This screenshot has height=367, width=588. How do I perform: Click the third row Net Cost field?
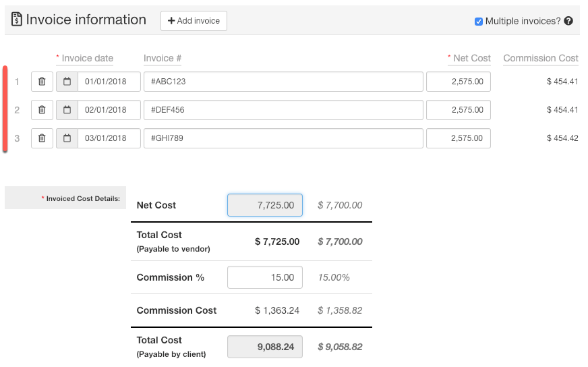459,138
